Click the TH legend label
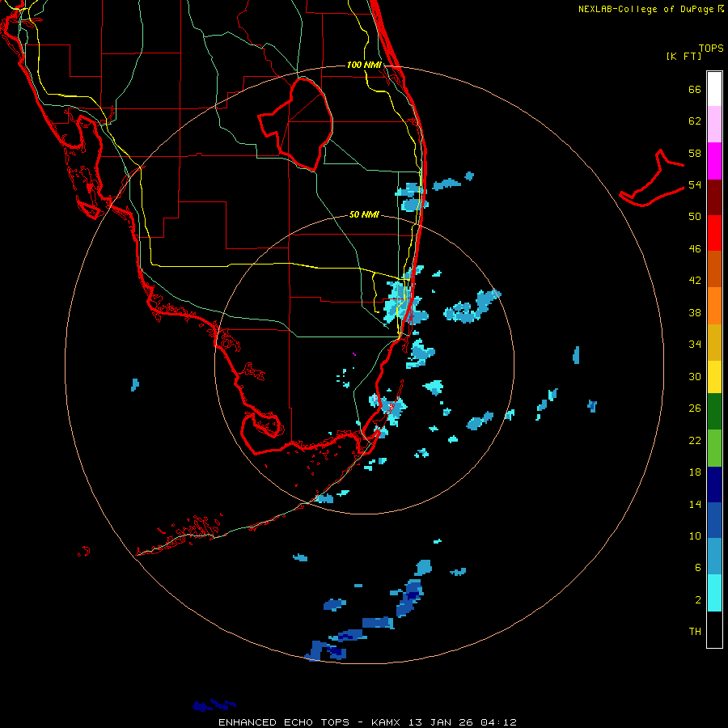Screen dimensions: 728x728 coord(695,632)
